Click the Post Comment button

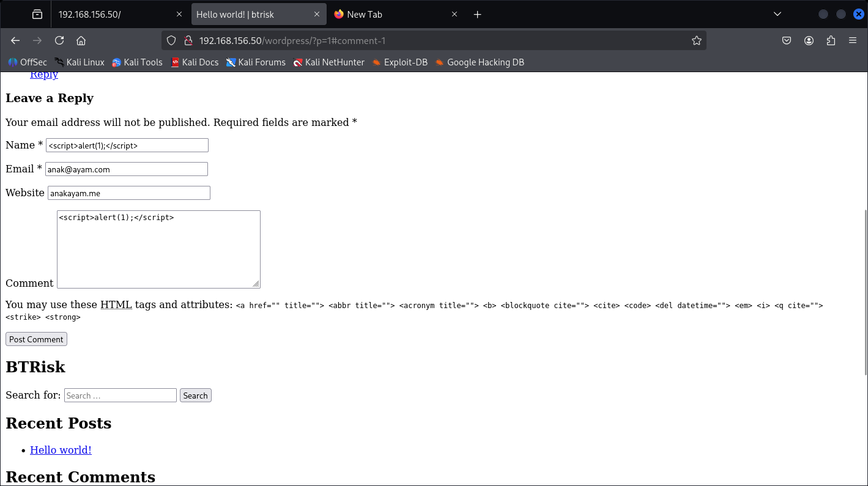36,339
